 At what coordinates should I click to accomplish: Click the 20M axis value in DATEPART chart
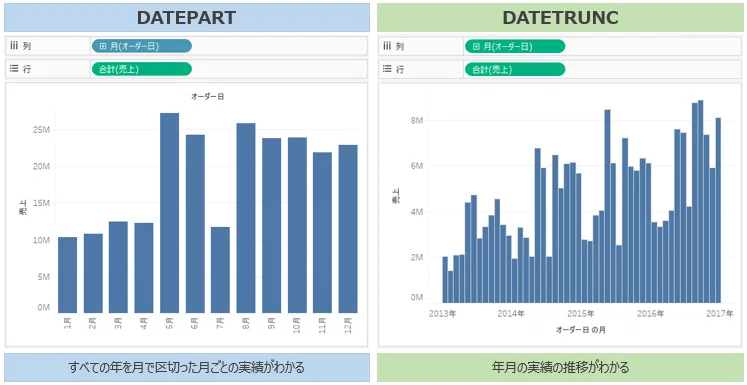[x=41, y=166]
